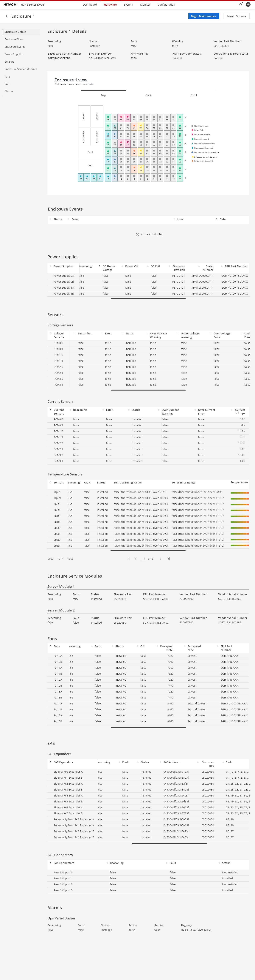Click the Power supplies table horizontal scrollbar

click(148, 299)
